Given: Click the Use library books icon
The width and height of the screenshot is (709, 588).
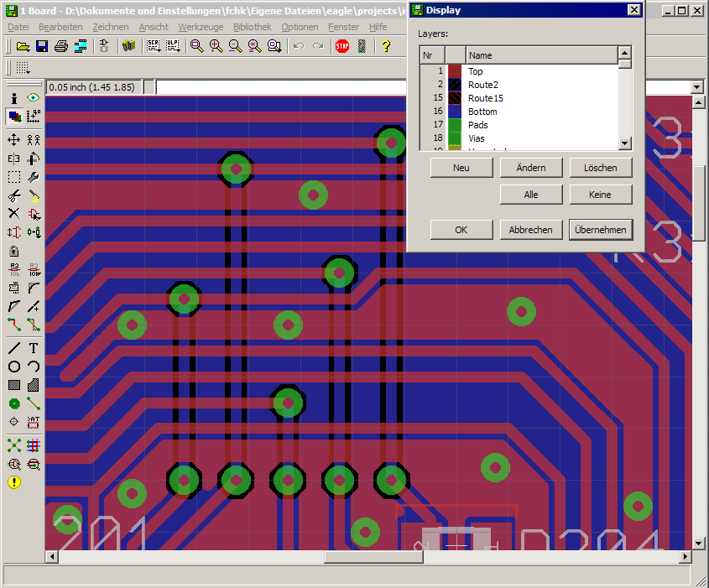Looking at the screenshot, I should (x=129, y=46).
